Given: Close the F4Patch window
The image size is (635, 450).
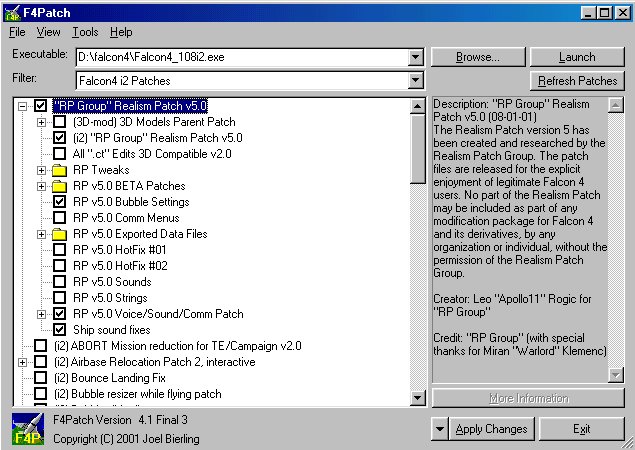Looking at the screenshot, I should [x=622, y=13].
